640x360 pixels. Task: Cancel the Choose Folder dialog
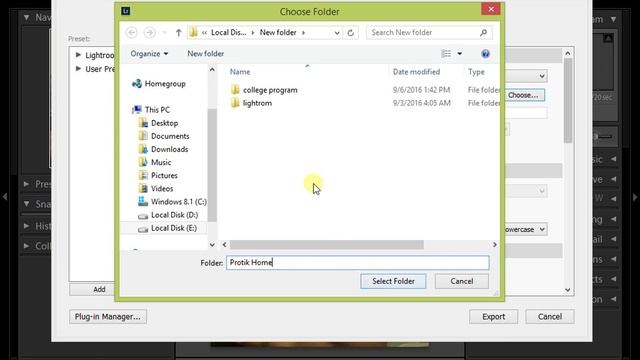tap(462, 281)
